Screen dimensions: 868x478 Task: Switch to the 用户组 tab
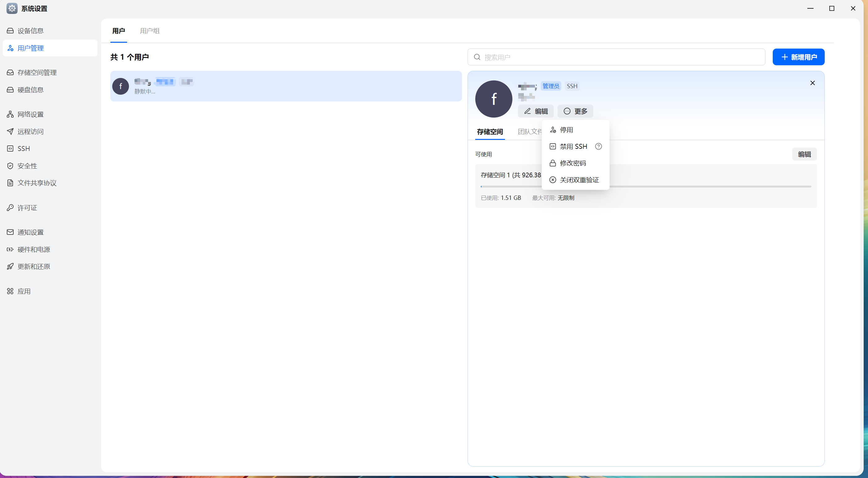(x=150, y=31)
